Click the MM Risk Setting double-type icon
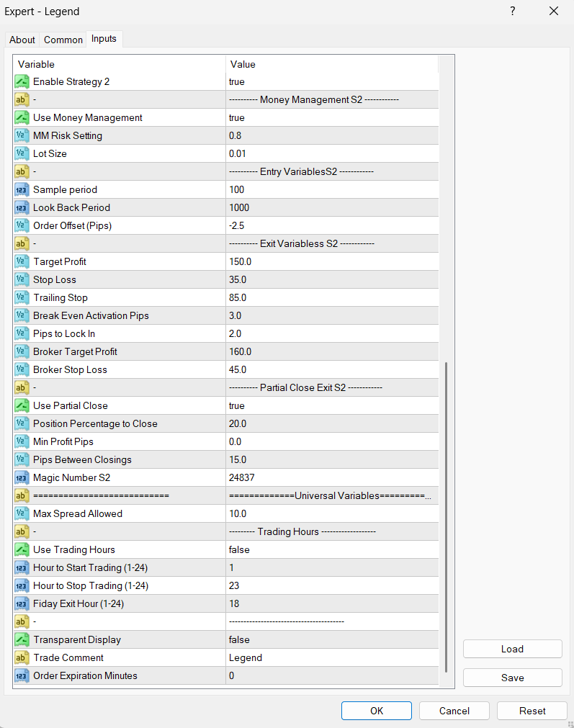The image size is (574, 728). click(22, 135)
